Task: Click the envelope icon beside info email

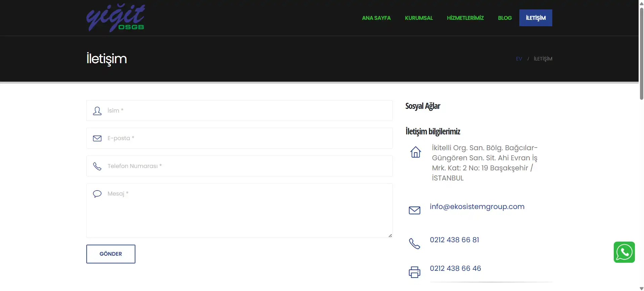Action: click(415, 210)
